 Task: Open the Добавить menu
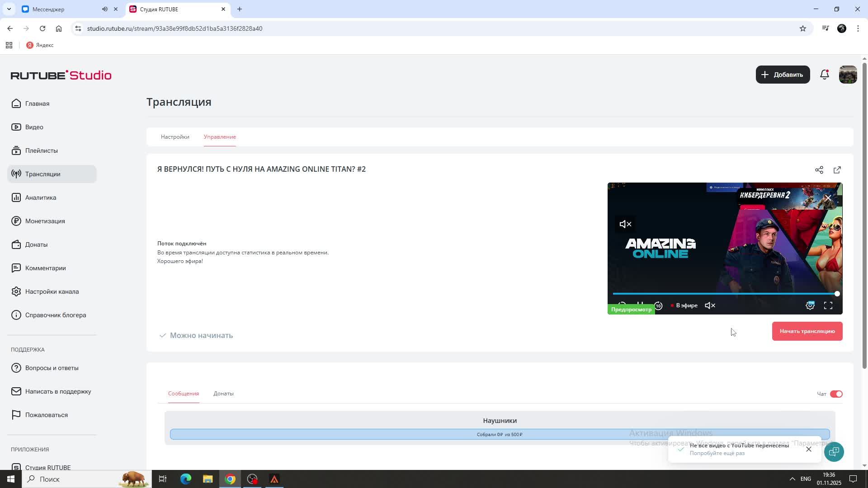[x=783, y=75]
